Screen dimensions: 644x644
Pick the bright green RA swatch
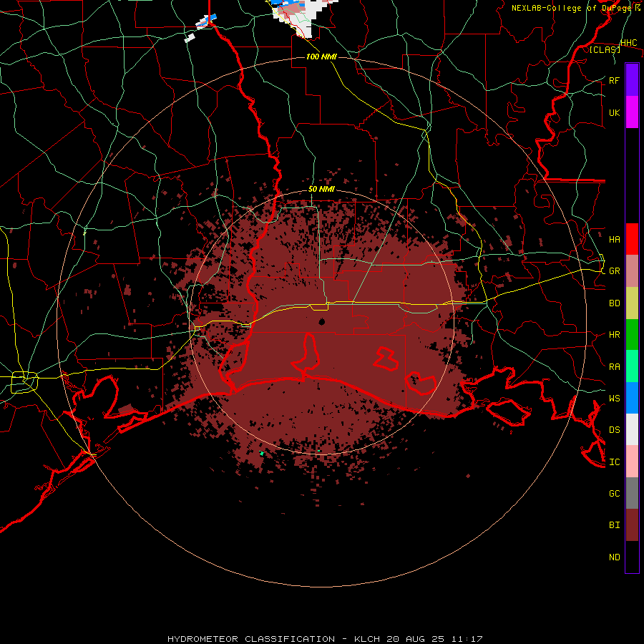632,366
